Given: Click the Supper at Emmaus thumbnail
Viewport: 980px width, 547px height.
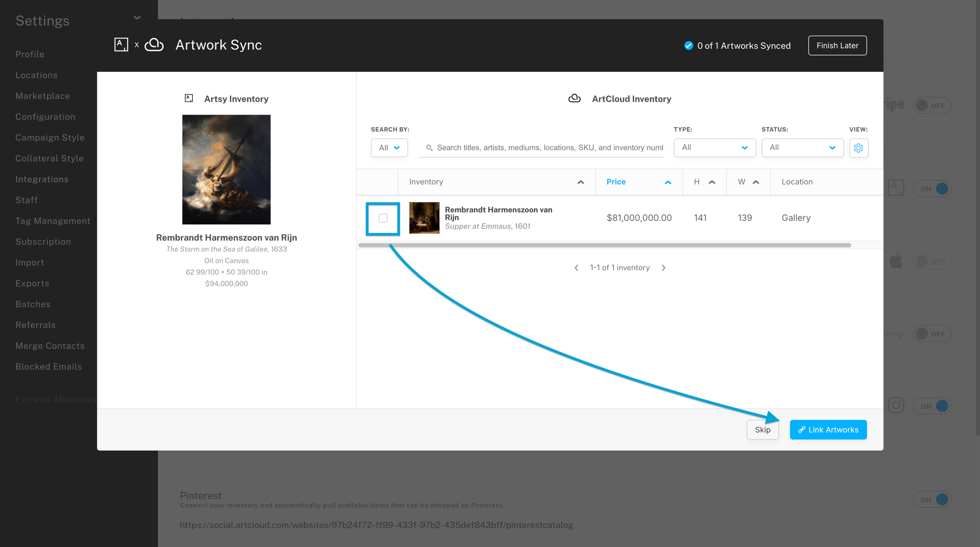Looking at the screenshot, I should [x=424, y=217].
